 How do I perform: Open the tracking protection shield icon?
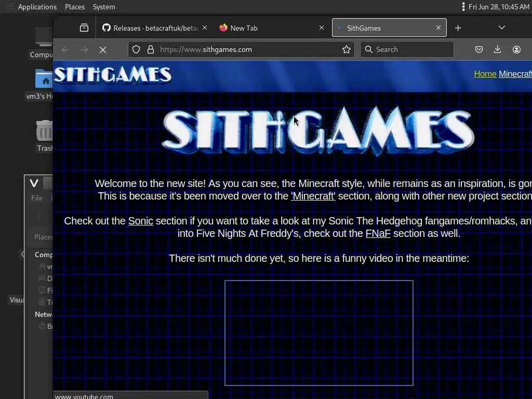136,49
